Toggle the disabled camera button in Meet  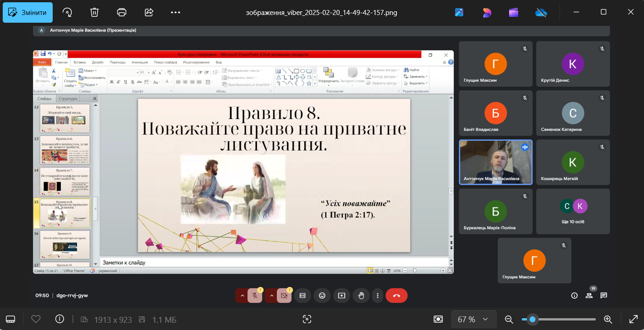[x=285, y=296]
